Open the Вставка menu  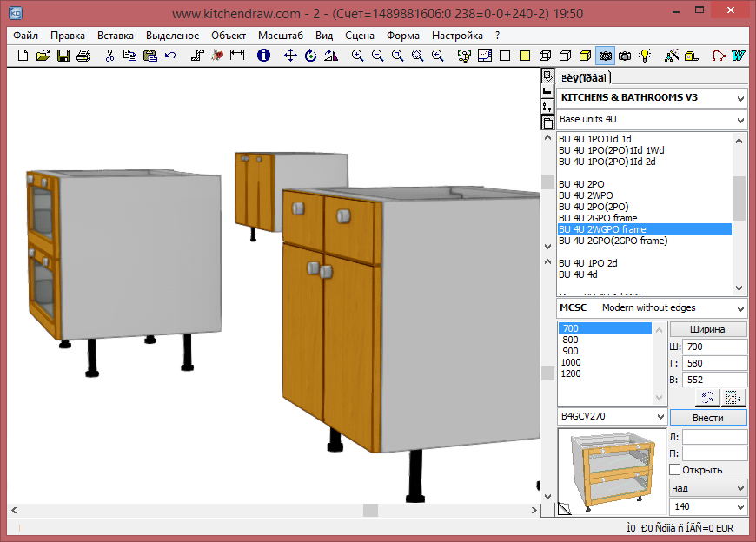pyautogui.click(x=116, y=36)
